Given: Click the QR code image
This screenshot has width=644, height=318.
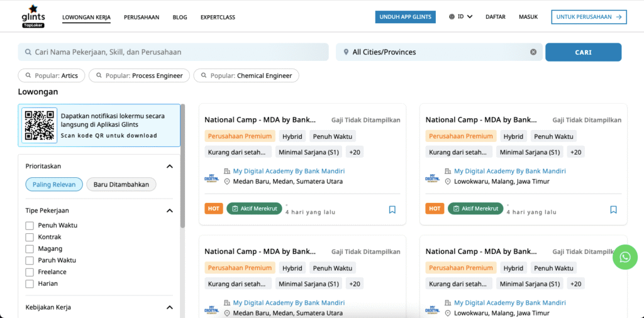Looking at the screenshot, I should point(40,125).
